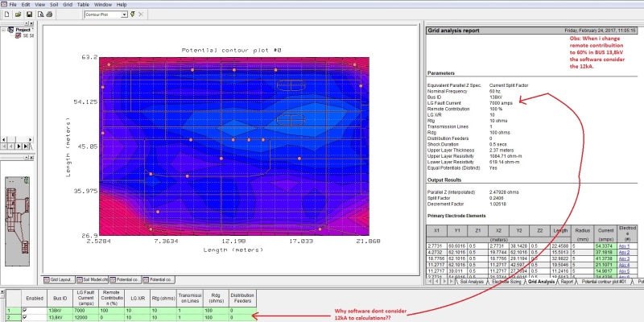The height and width of the screenshot is (322, 644).
Task: Open the Asy 2 electrode link
Action: [x=624, y=252]
